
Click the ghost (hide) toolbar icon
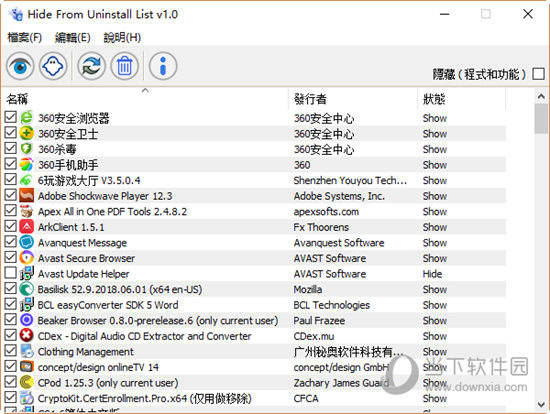53,66
